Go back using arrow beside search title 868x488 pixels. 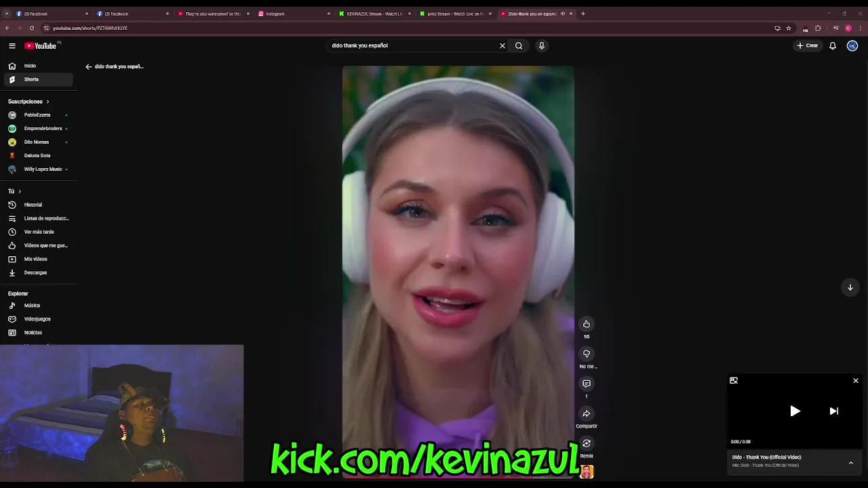point(88,66)
